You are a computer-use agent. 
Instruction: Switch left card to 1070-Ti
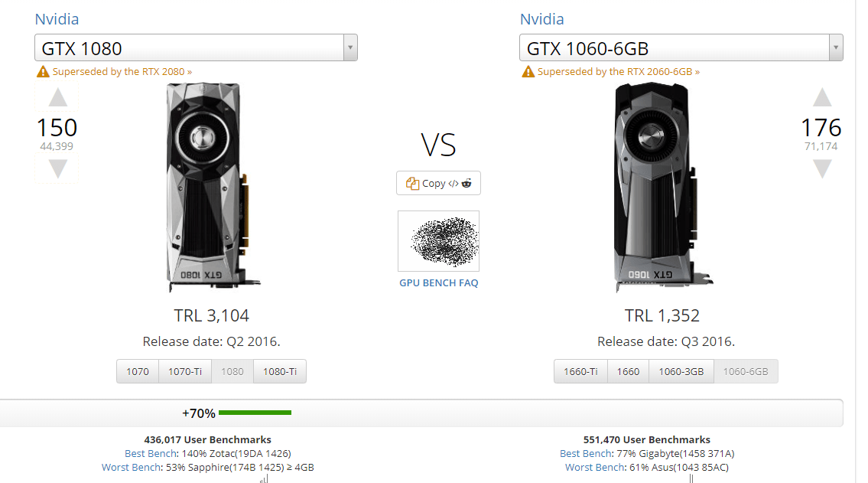click(x=187, y=371)
